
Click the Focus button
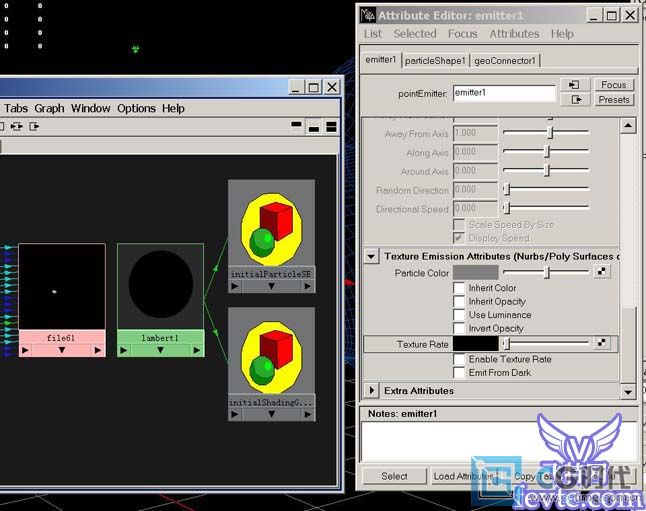tap(613, 84)
